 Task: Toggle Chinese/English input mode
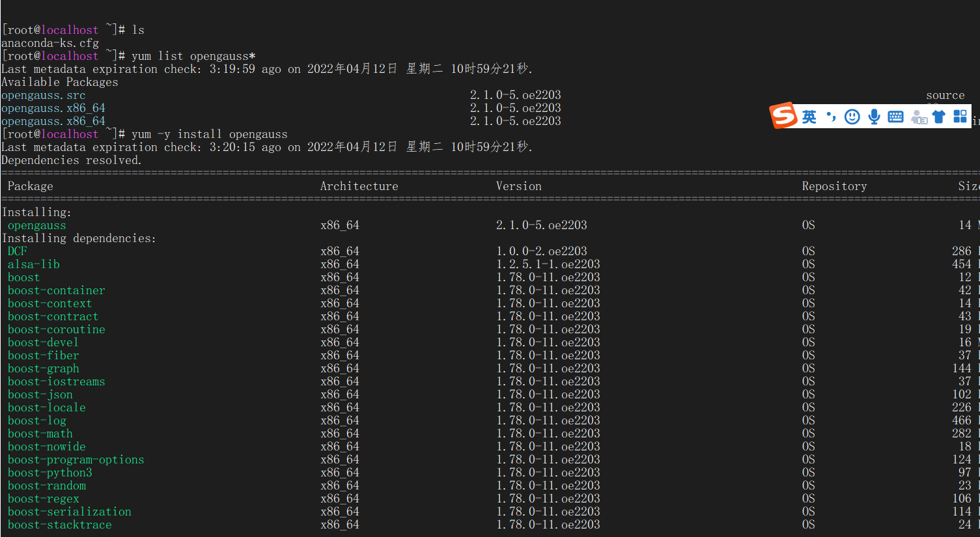click(809, 116)
